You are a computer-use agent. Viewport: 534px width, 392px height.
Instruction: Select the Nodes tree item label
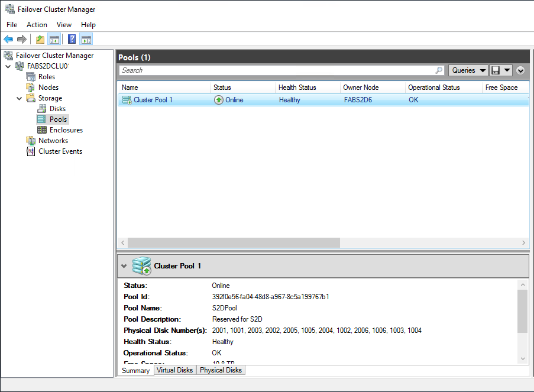pos(48,88)
